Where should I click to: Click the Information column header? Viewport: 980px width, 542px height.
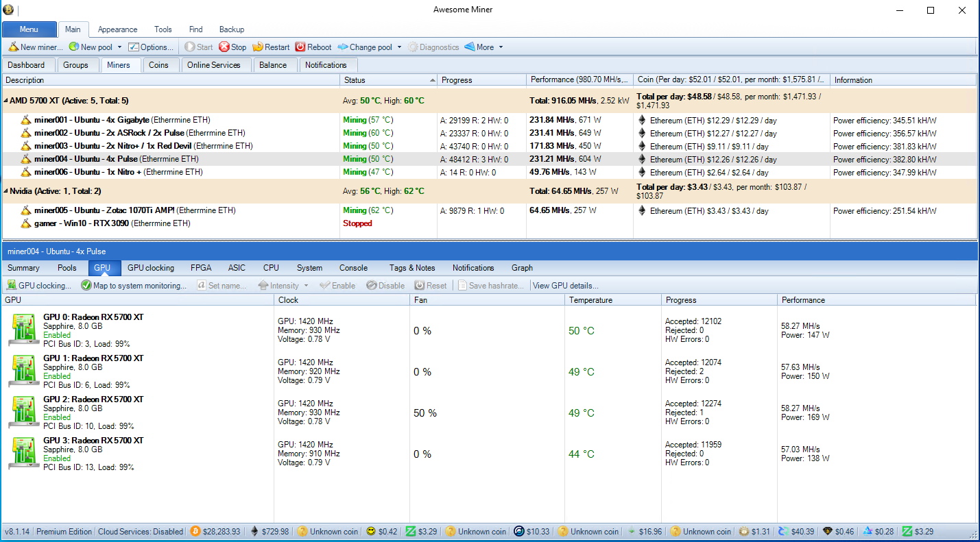pos(904,80)
